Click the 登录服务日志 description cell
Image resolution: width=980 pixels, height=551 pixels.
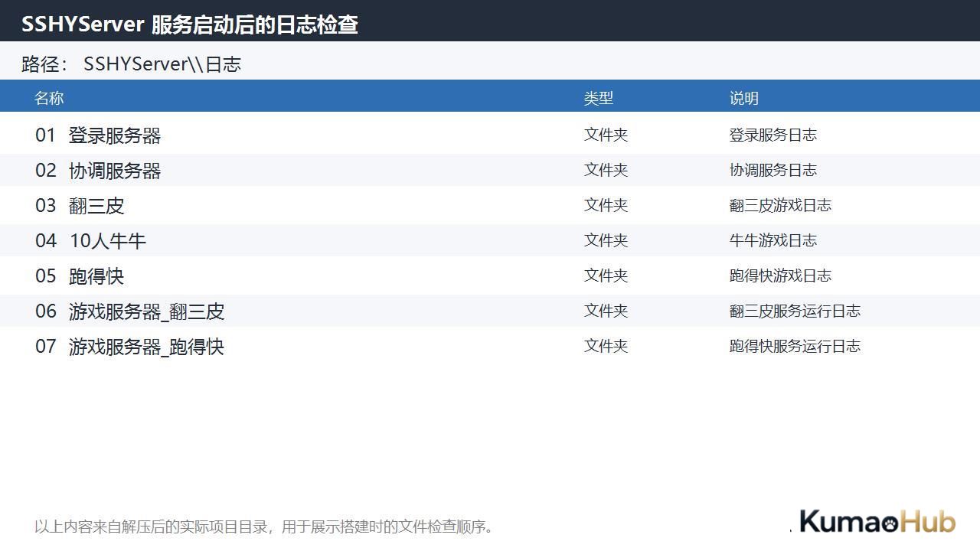click(773, 135)
